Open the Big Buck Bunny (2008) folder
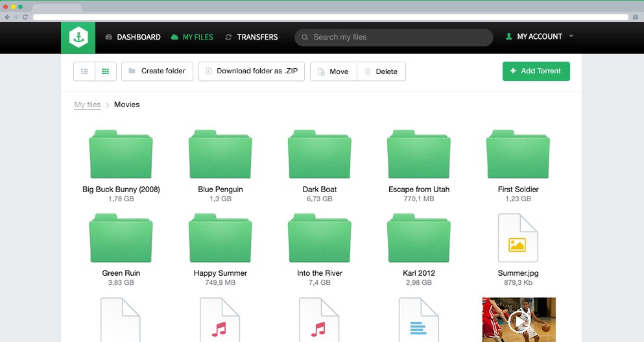The image size is (644, 342). point(121,154)
